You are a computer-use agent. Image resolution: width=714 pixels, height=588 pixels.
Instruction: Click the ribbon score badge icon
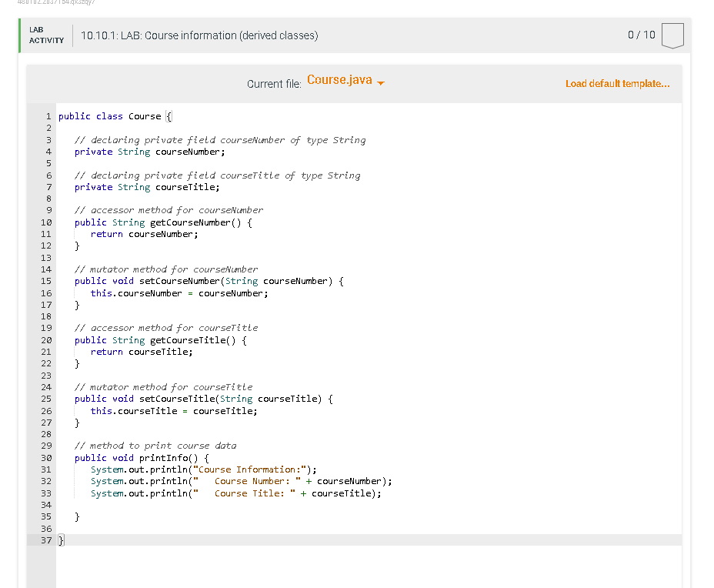(672, 35)
